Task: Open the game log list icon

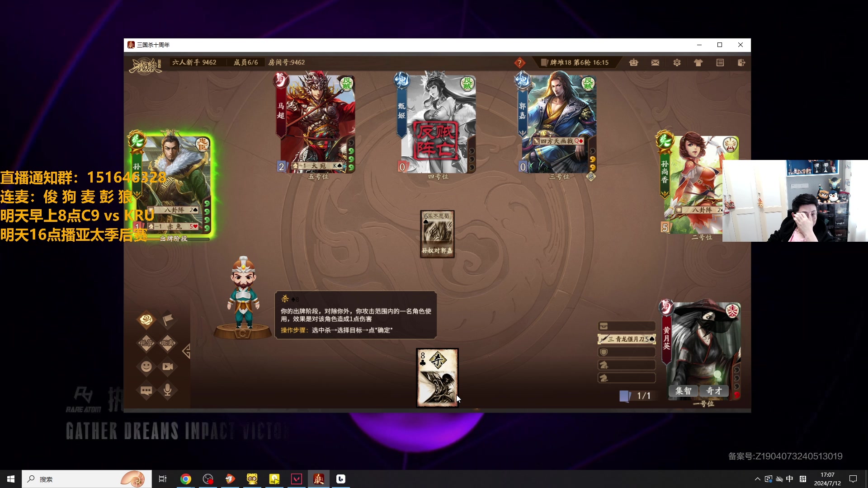Action: (x=720, y=63)
